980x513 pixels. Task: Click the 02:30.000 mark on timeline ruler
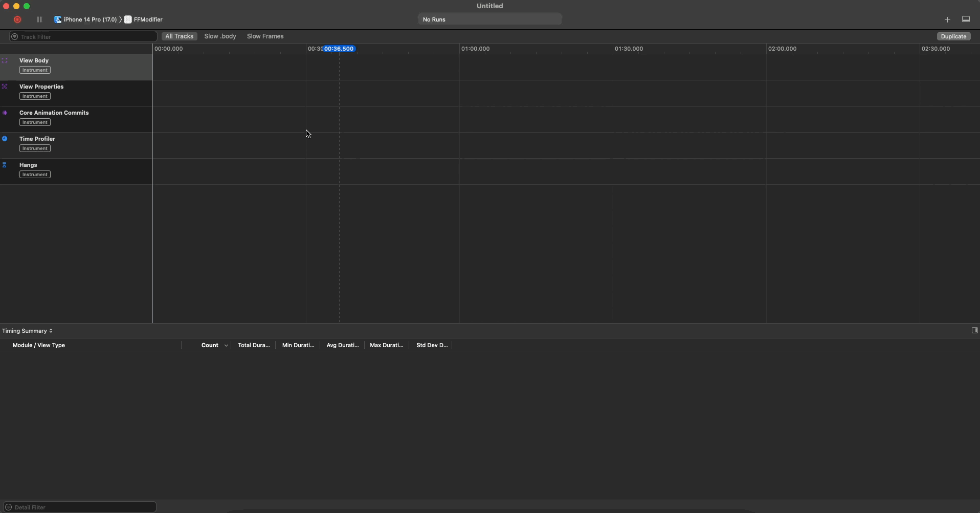coord(936,49)
